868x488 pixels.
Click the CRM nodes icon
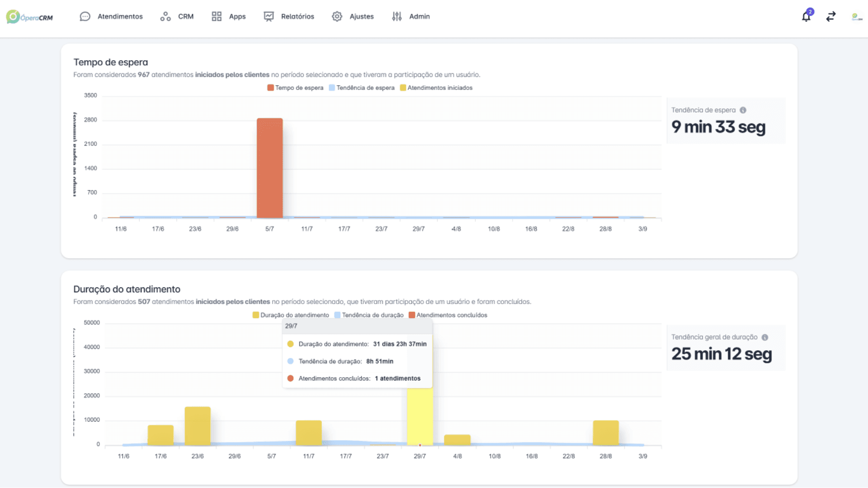[165, 17]
